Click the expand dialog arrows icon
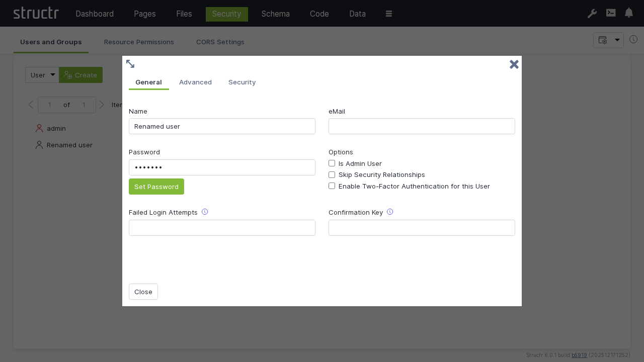Image resolution: width=644 pixels, height=362 pixels. pos(130,64)
